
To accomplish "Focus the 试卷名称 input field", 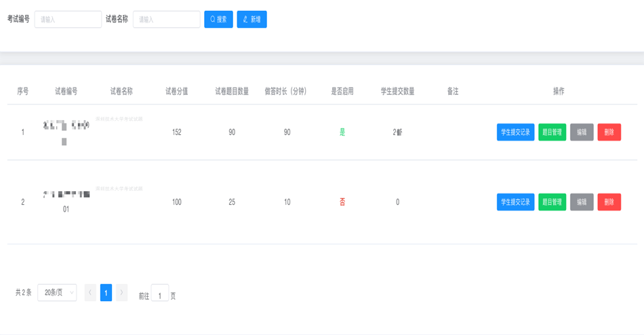I will click(166, 20).
